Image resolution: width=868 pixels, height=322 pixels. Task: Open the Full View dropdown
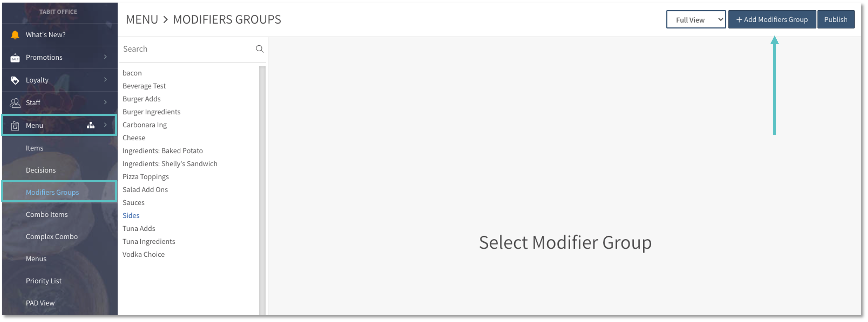click(x=696, y=20)
